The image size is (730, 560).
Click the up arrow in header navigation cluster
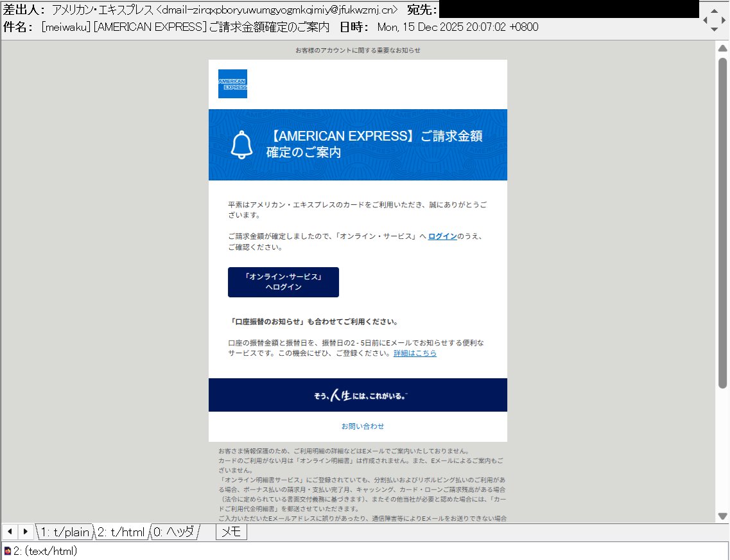pyautogui.click(x=714, y=11)
